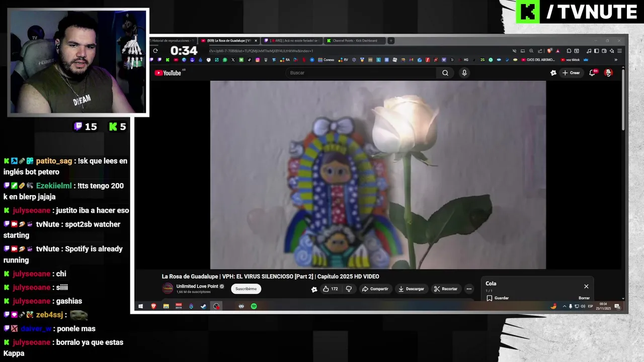Image resolution: width=644 pixels, height=362 pixels.
Task: Click the Recortar button
Action: [446, 289]
